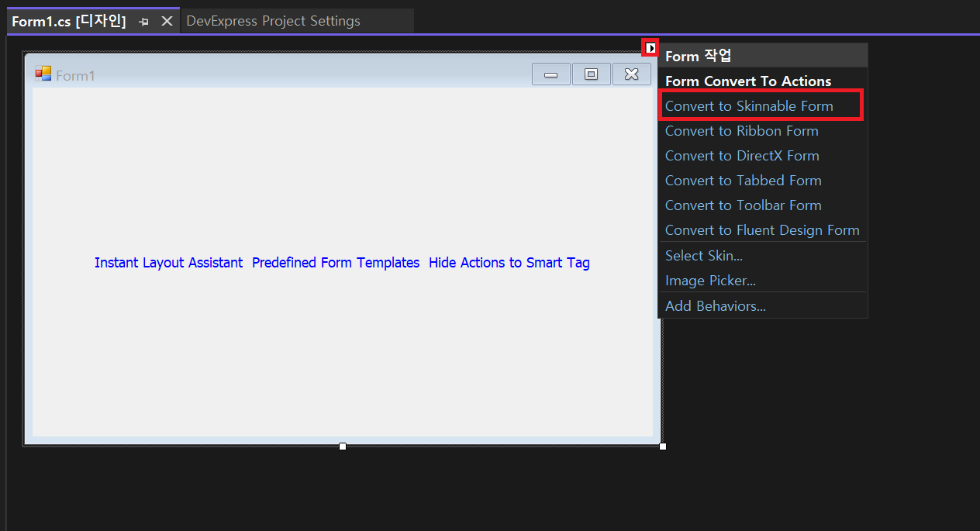Choose Convert to Tabbed Form
Image resolution: width=980 pixels, height=531 pixels.
[743, 181]
